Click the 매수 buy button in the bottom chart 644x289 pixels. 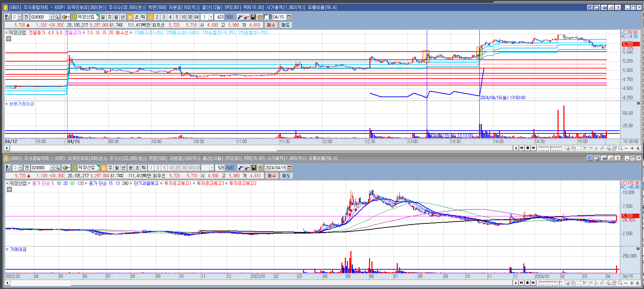click(x=272, y=176)
